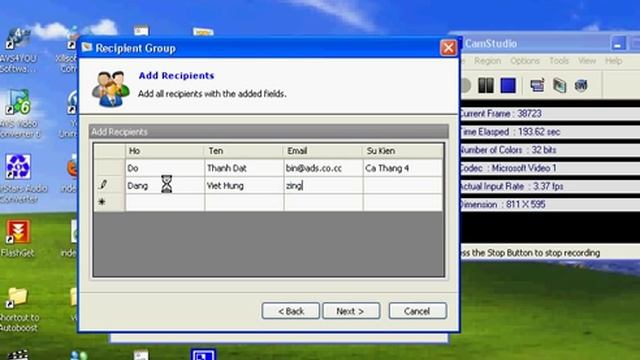Cancel the Recipient Group dialog
The width and height of the screenshot is (640, 360).
point(418,311)
